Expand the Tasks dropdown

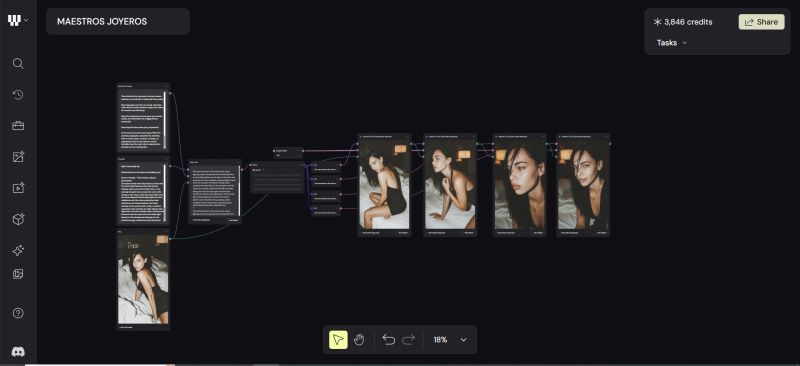pyautogui.click(x=671, y=43)
